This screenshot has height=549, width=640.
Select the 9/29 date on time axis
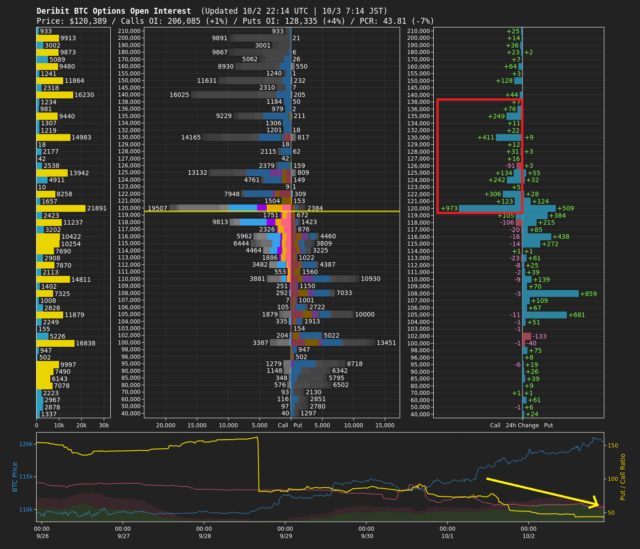pos(284,535)
